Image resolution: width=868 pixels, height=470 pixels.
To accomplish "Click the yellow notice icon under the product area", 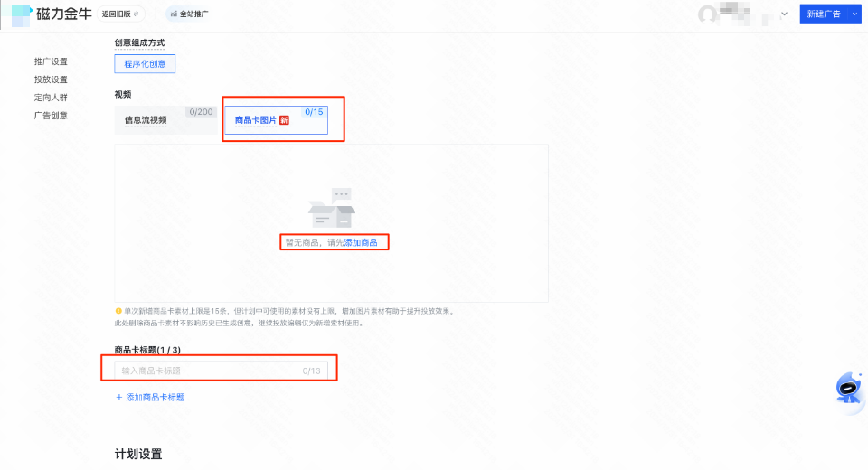I will pos(118,311).
